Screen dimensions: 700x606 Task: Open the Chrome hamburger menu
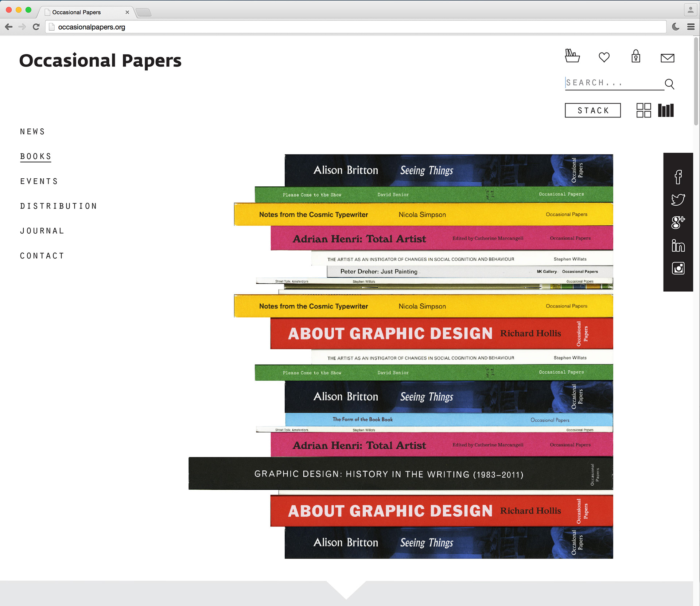tap(691, 27)
